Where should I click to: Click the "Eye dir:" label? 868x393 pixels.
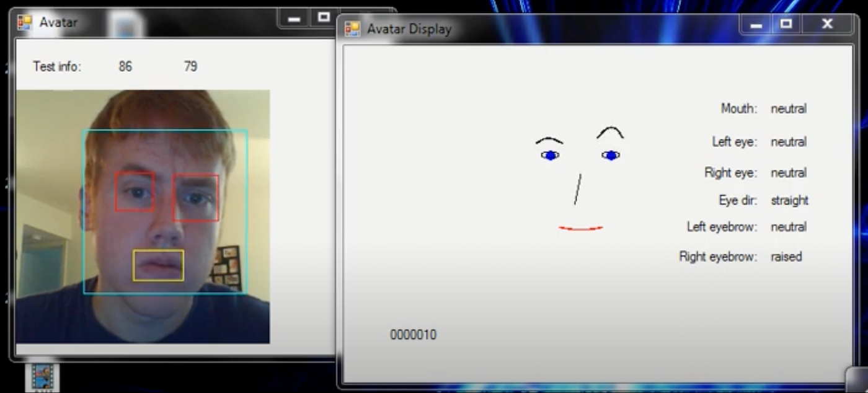[738, 200]
